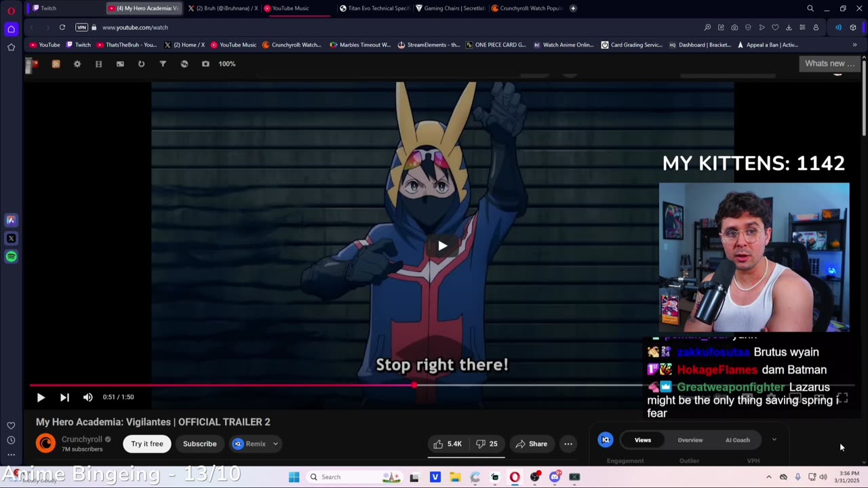Like the video showing 5.4K likes
The image size is (868, 488).
coord(448,444)
